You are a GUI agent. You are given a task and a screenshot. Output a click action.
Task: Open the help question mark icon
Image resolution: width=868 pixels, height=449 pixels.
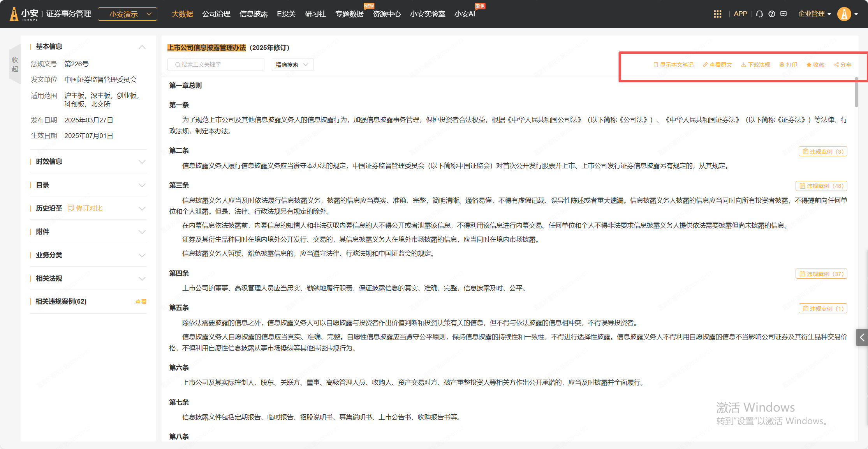coord(771,14)
